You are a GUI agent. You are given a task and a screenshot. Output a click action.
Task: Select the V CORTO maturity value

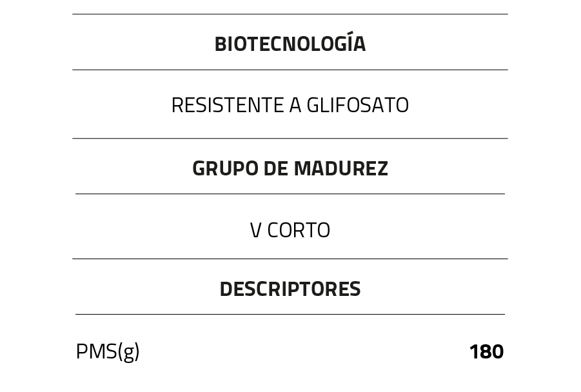tap(290, 230)
